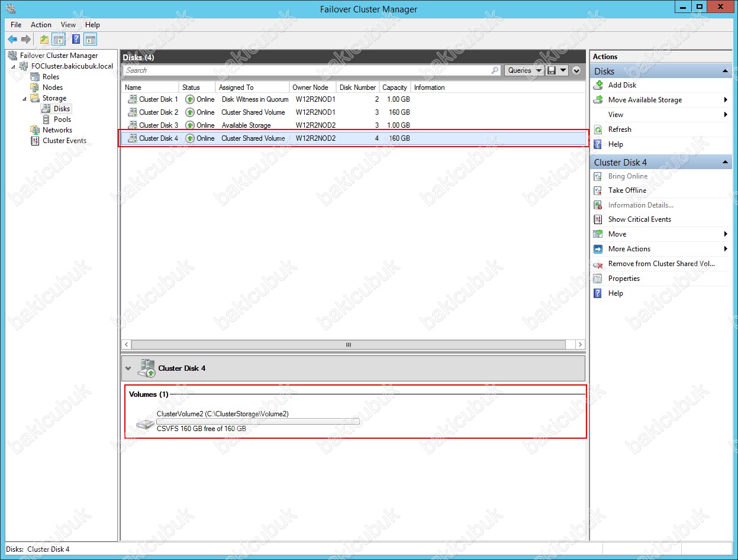Screen dimensions: 738x560
Task: Click the Refresh action icon
Action: pyautogui.click(x=598, y=130)
